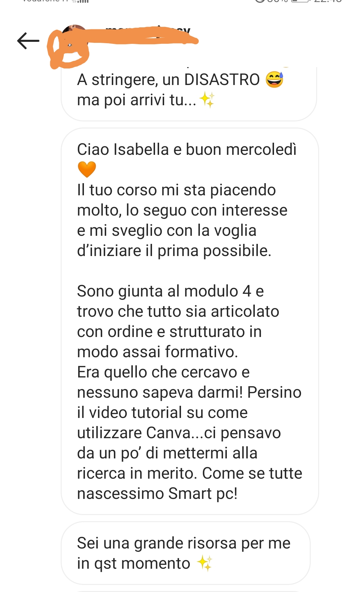Tap the sparkles emoji after 'qst momento'
This screenshot has width=364, height=592.
point(205,563)
